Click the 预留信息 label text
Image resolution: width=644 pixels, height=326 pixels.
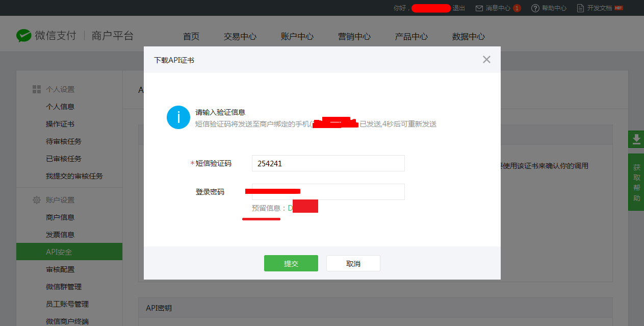pos(269,208)
